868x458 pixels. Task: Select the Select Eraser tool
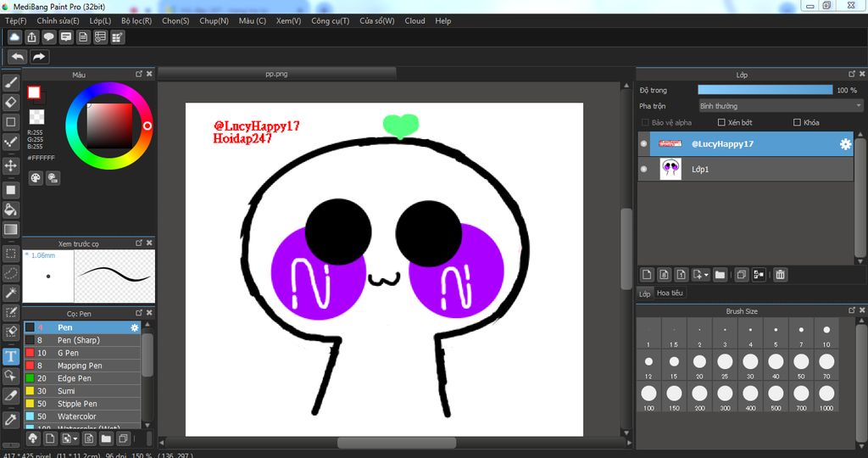click(10, 332)
